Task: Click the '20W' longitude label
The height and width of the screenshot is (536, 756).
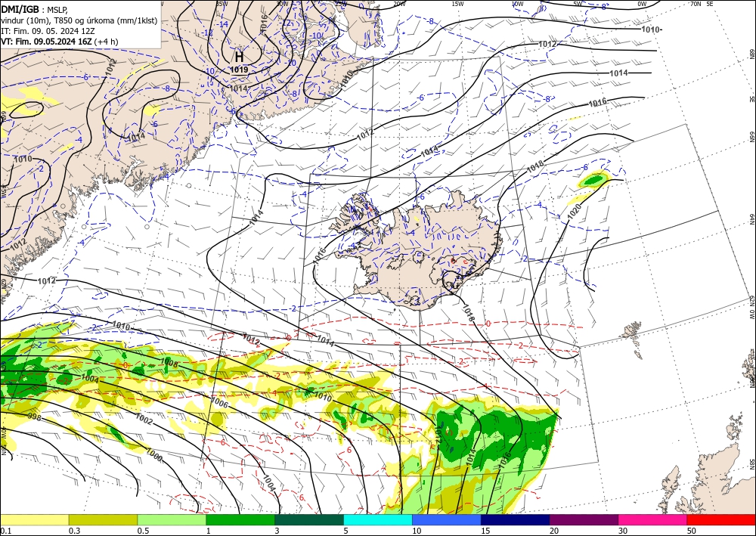Action: pyautogui.click(x=398, y=4)
